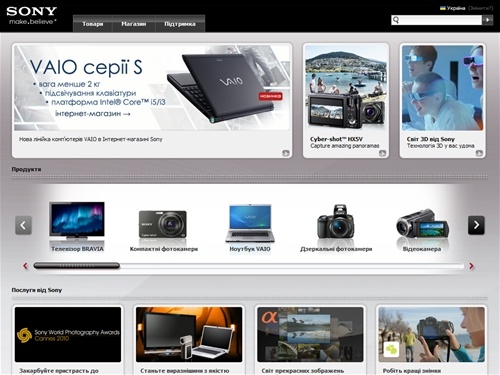The width and height of the screenshot is (500, 375).
Task: Click the Робіть кращі знімки link
Action: 412,371
